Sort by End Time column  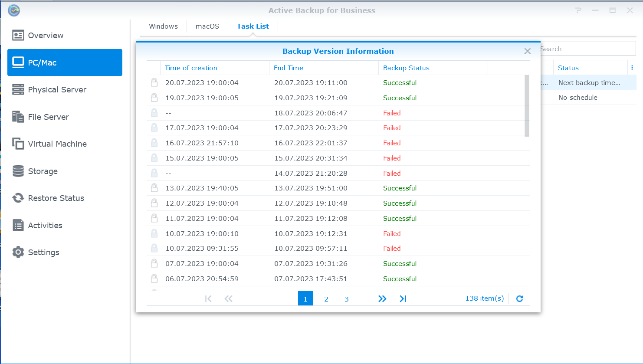point(324,68)
